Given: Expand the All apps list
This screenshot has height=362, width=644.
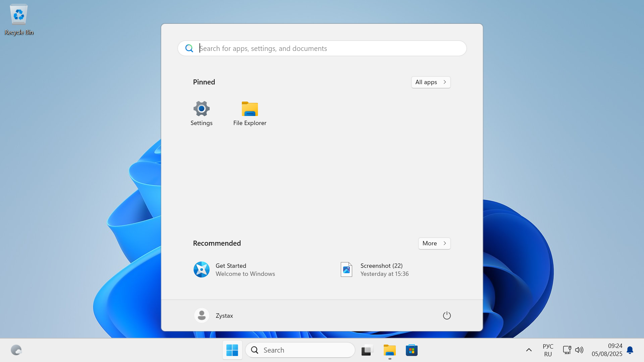Looking at the screenshot, I should [431, 82].
